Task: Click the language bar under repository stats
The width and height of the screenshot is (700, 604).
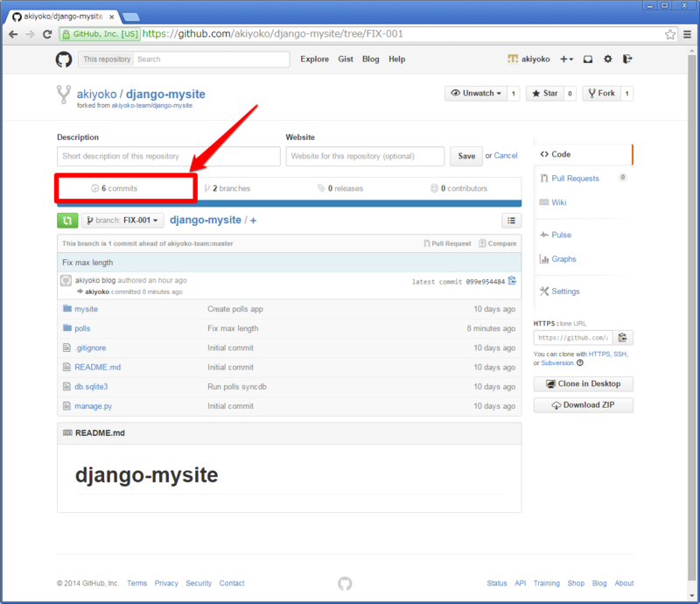Action: click(289, 204)
